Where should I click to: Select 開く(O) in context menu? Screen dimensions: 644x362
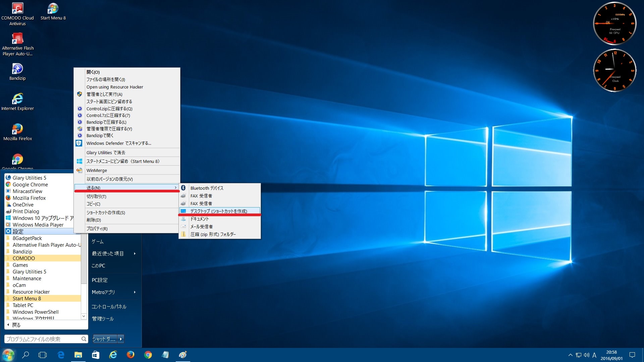tap(127, 72)
